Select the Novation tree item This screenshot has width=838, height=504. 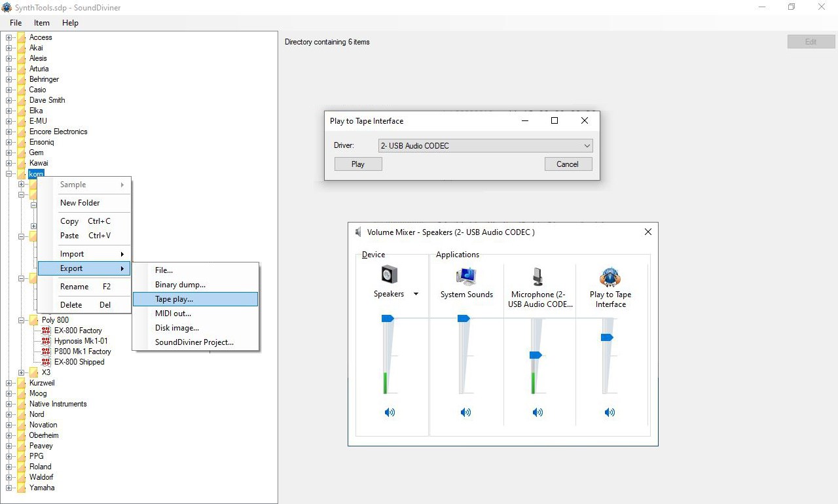[43, 425]
